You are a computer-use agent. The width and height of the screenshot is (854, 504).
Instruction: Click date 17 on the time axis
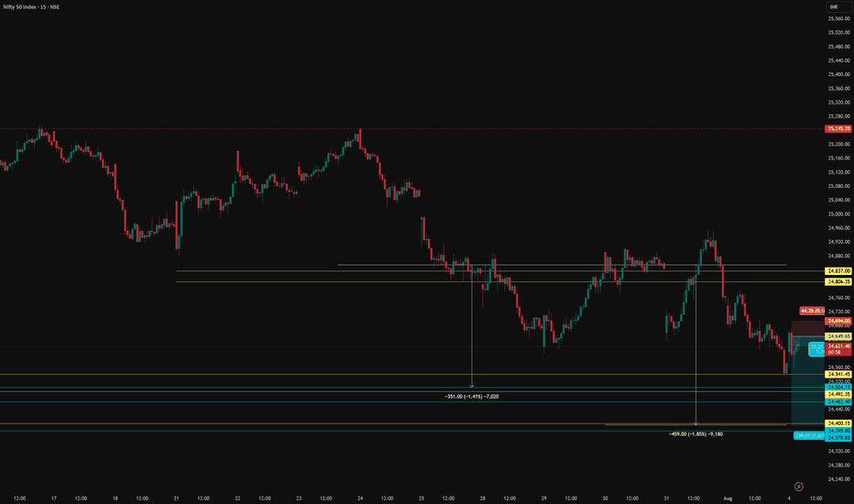[53, 498]
